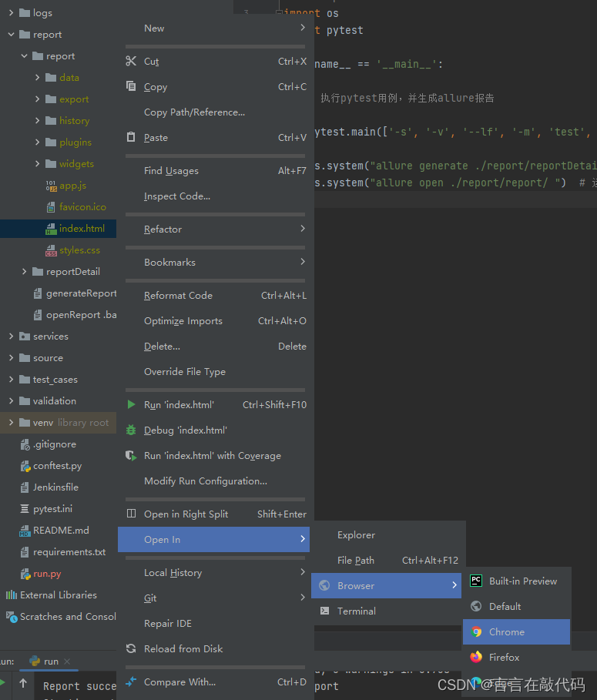Open the Git submenu
This screenshot has height=700, width=597.
(214, 598)
